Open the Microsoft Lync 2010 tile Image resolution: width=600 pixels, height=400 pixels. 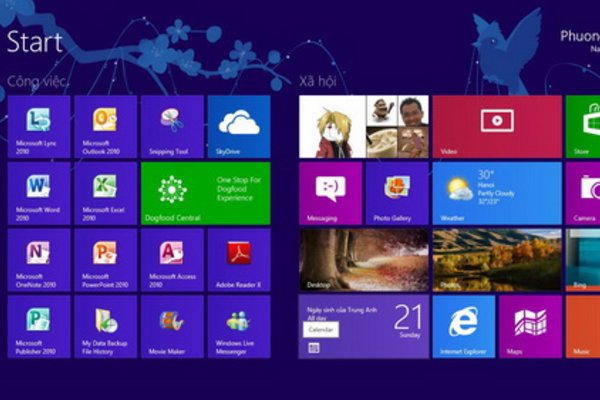(x=39, y=127)
